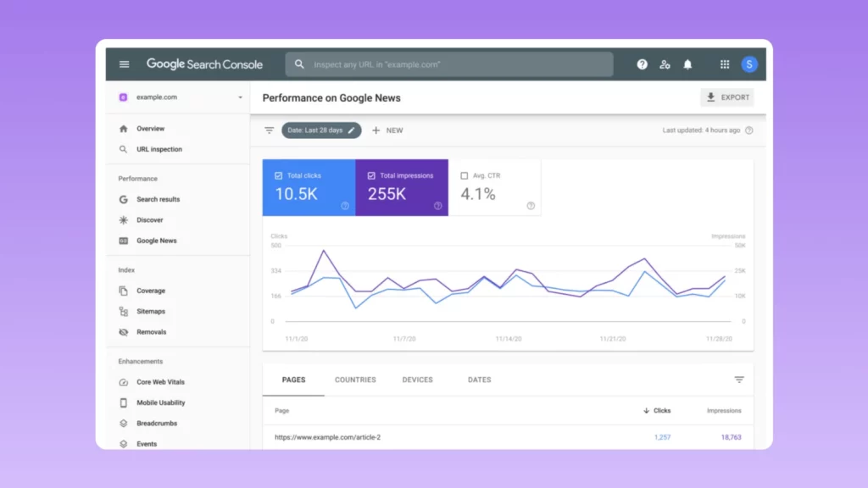Switch to the DATES tab
Viewport: 868px width, 488px height.
(x=480, y=380)
